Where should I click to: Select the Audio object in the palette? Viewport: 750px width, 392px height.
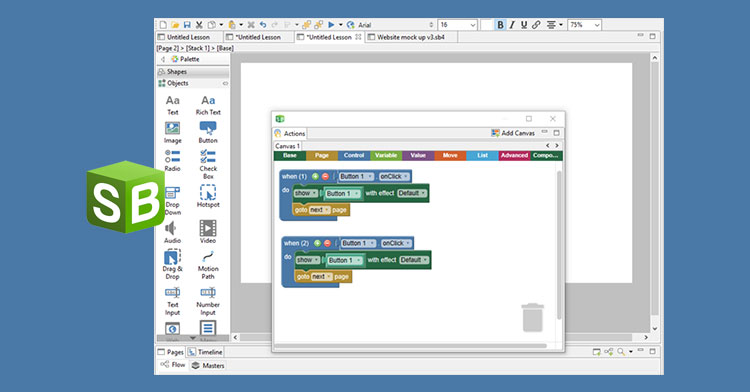(x=173, y=232)
